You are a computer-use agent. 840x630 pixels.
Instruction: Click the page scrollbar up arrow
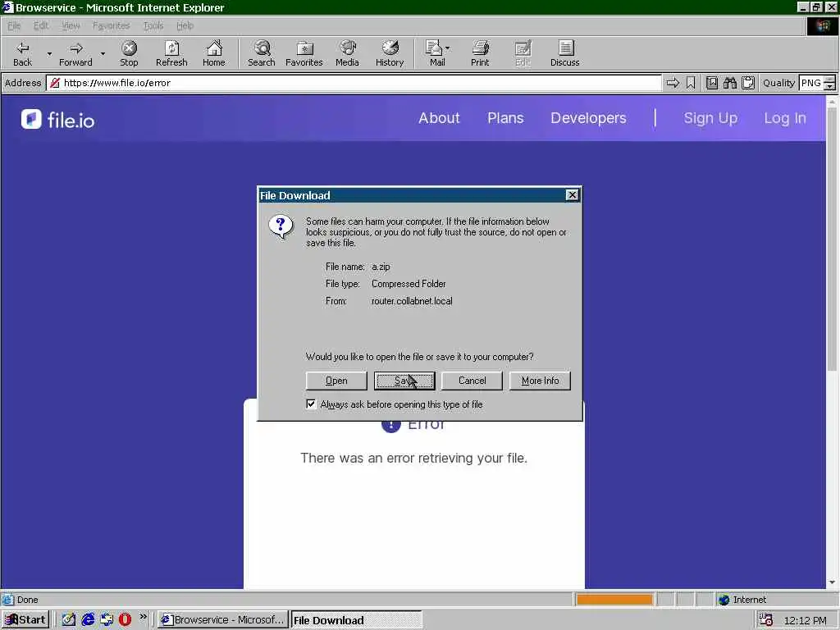tap(832, 101)
